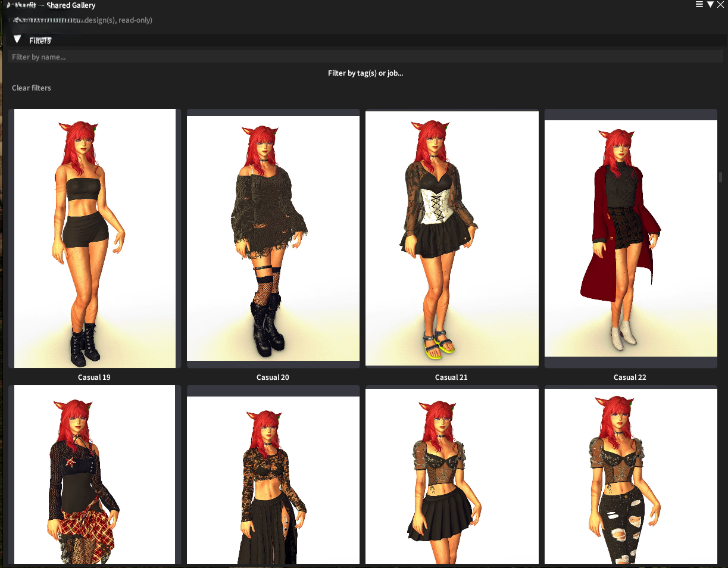Open Filter by tag(s) or job selector
Image resolution: width=728 pixels, height=568 pixels.
(x=365, y=73)
